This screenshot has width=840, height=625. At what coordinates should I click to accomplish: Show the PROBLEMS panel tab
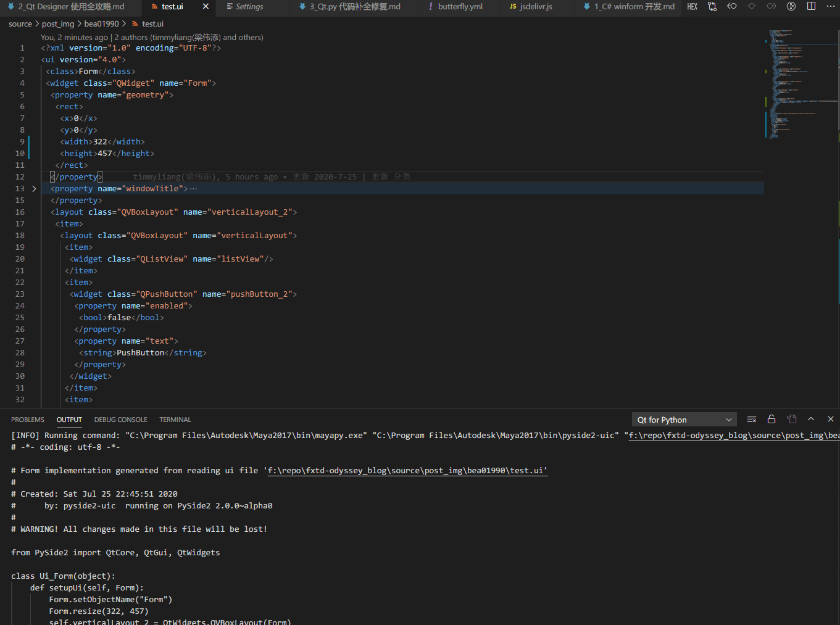coord(28,420)
